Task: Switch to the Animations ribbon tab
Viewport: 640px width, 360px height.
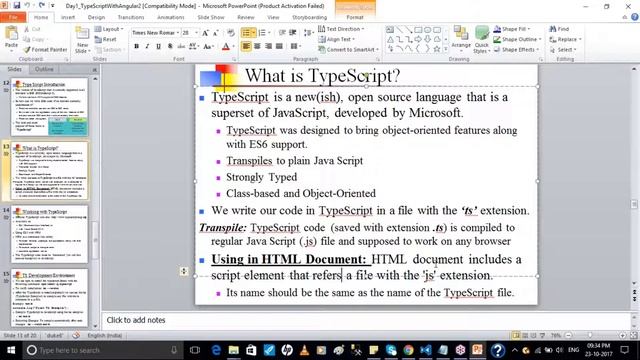Action: 171,17
